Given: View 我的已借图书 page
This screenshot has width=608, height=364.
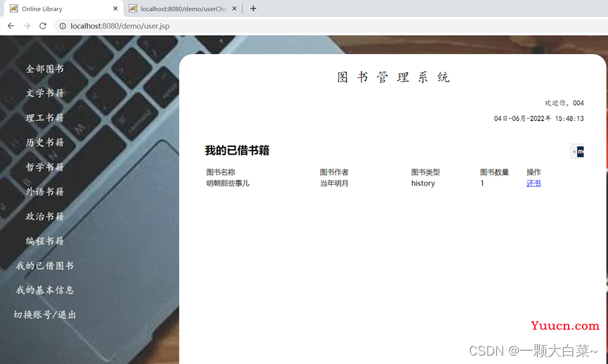Looking at the screenshot, I should 44,266.
